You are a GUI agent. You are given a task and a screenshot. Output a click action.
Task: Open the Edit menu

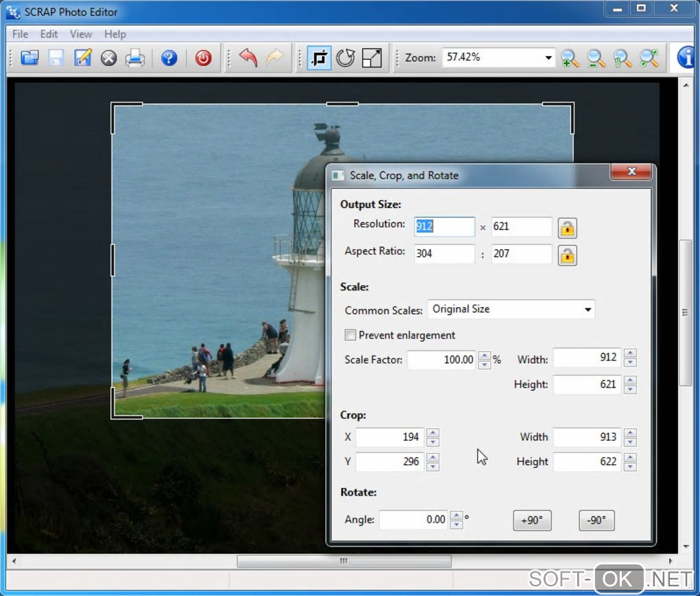coord(49,34)
